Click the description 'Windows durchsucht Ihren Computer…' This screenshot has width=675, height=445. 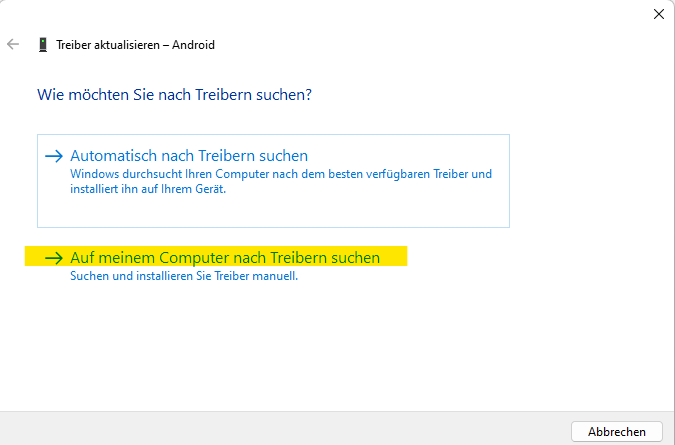(281, 181)
